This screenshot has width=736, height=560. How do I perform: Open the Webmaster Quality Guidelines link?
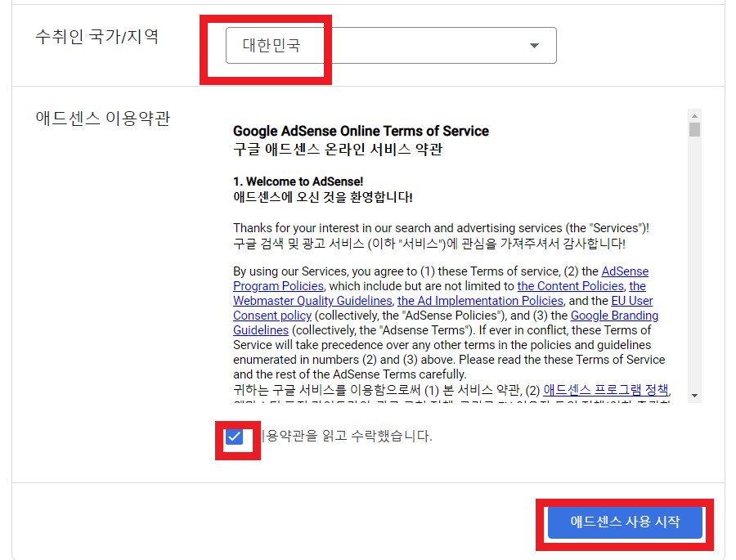pos(312,300)
